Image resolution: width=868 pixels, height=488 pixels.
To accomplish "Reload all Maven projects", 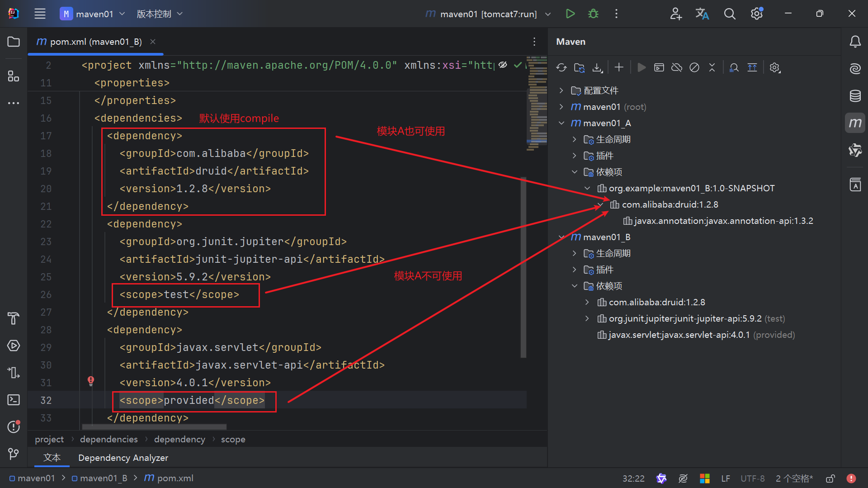I will coord(561,67).
